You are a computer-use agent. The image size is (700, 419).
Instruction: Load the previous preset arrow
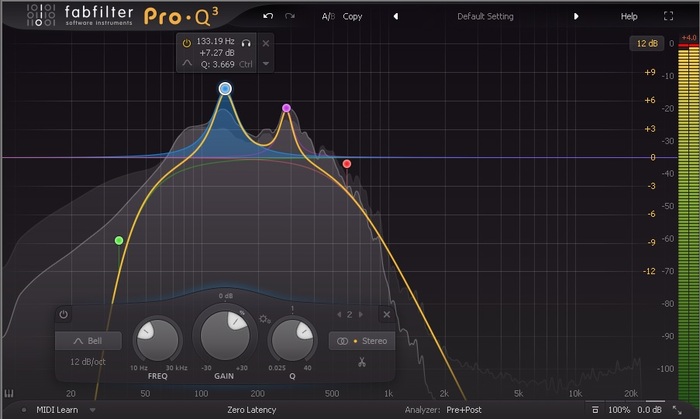click(396, 17)
